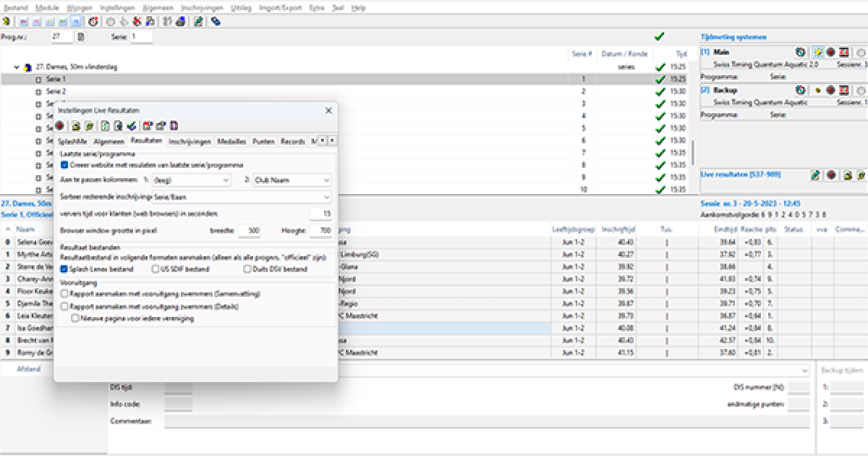The image size is (868, 456).
Task: Open printing via the printer icon in the toolbar
Action: coord(180,22)
